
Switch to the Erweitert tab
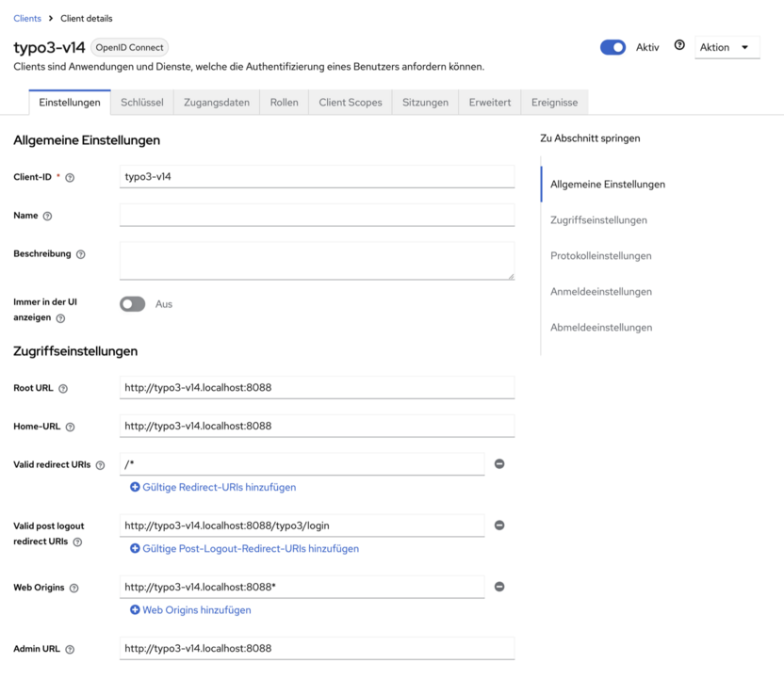tap(490, 103)
